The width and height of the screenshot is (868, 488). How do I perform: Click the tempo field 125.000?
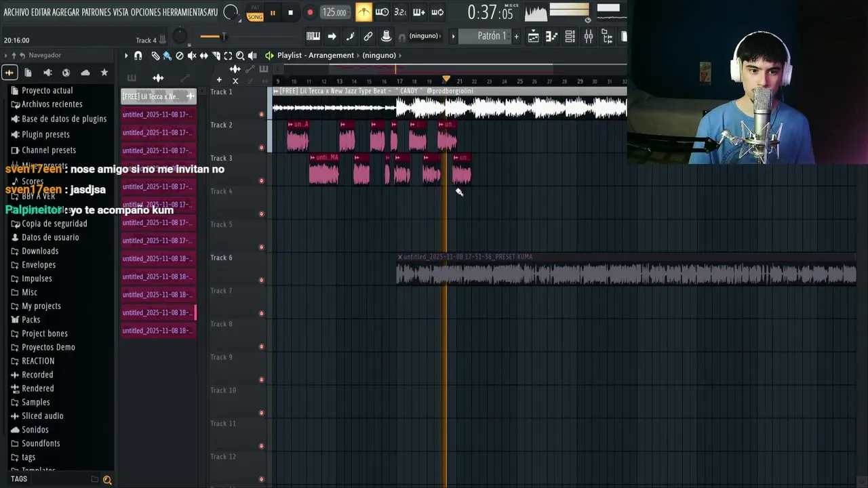(x=334, y=12)
